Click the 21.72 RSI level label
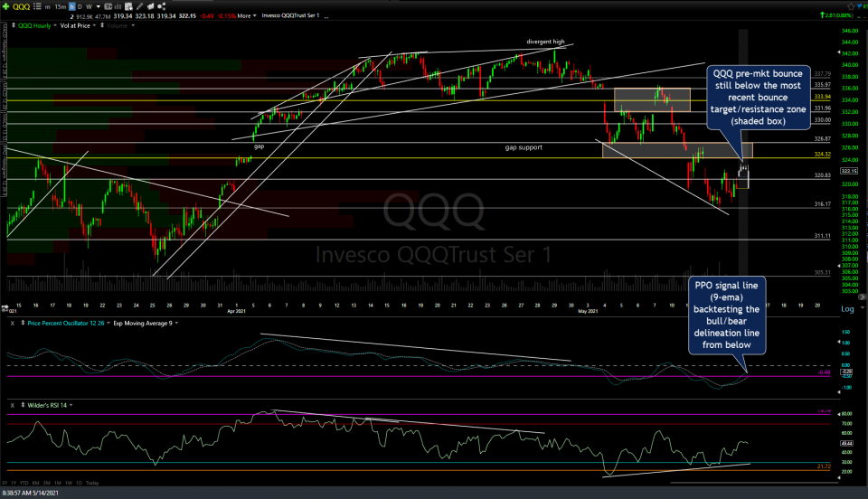Viewport: 868px width, 499px height. (825, 466)
